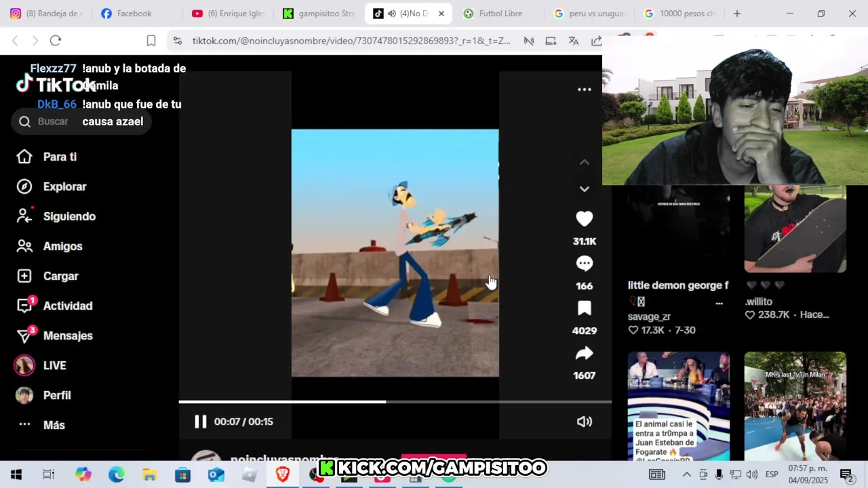The width and height of the screenshot is (868, 488).
Task: Open options dots under little demon george
Action: (719, 303)
